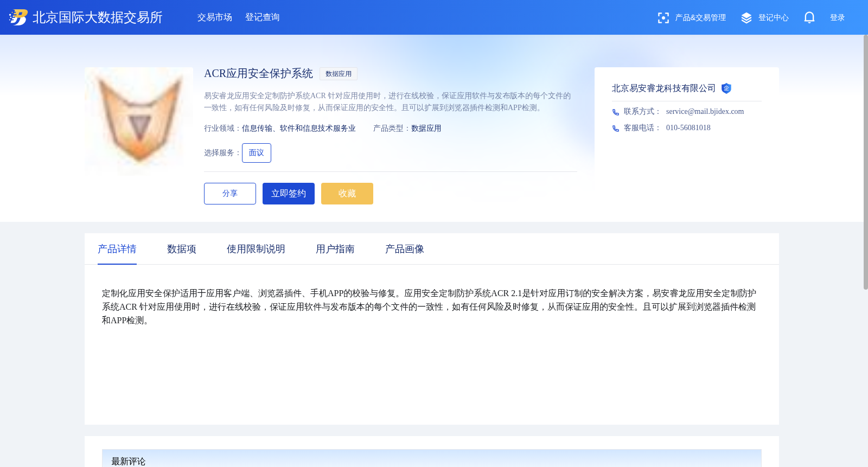Click phone icon beside 客服电话

(616, 129)
